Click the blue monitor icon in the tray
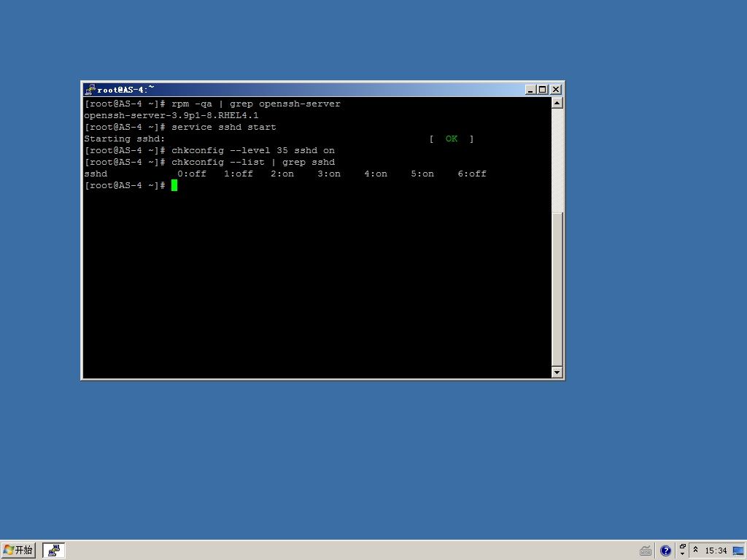The image size is (747, 560). pos(738,551)
